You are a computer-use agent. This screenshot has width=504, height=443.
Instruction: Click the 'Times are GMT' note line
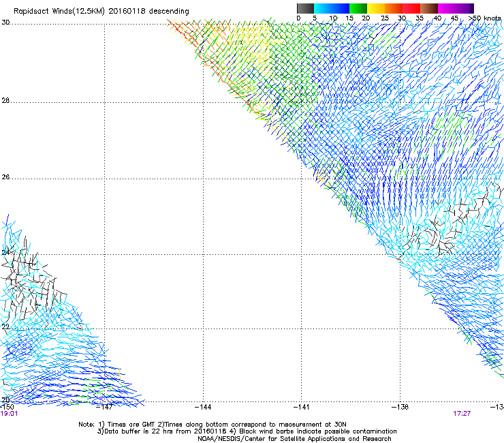[x=212, y=425]
